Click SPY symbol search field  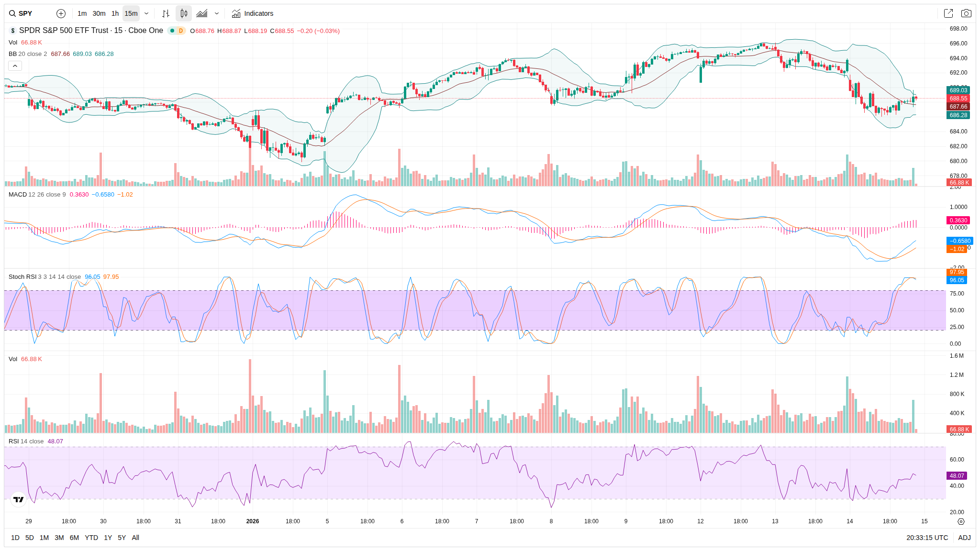pyautogui.click(x=25, y=13)
